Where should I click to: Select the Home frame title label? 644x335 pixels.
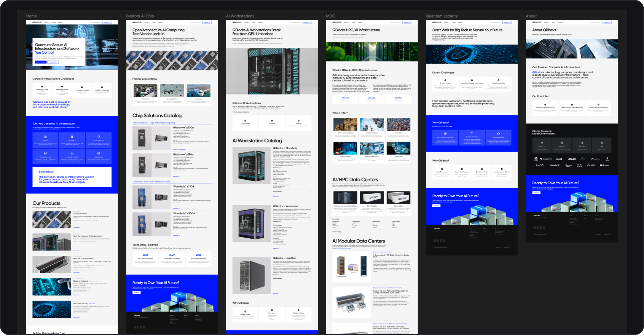point(32,16)
